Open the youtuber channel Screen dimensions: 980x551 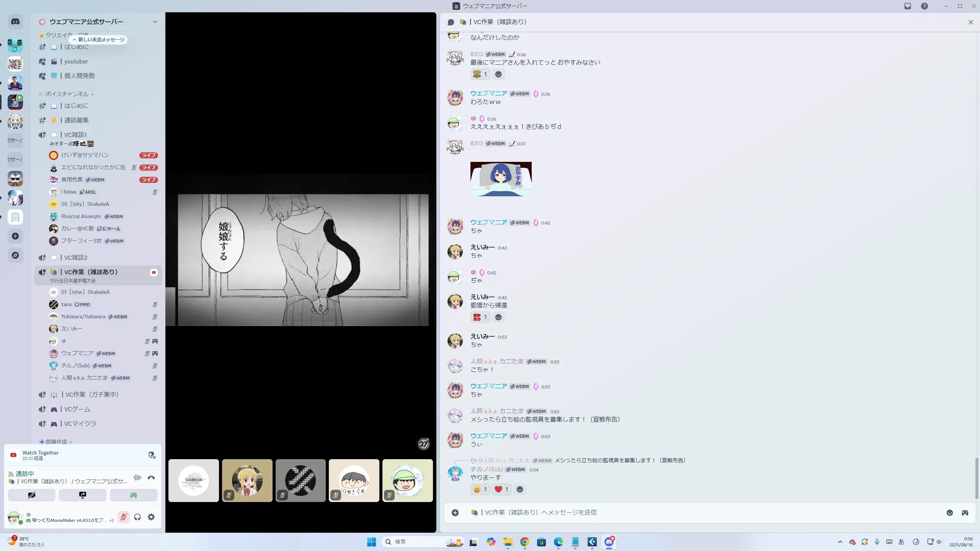coord(76,62)
